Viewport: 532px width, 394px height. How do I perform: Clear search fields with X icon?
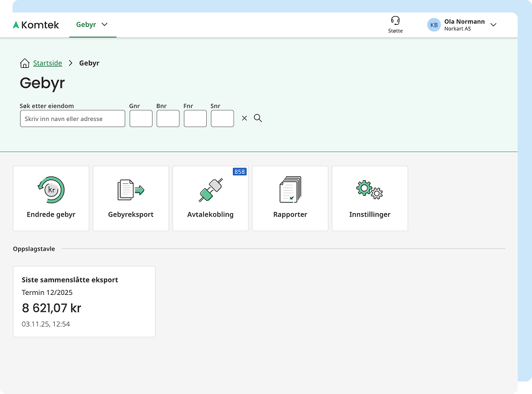(x=244, y=118)
